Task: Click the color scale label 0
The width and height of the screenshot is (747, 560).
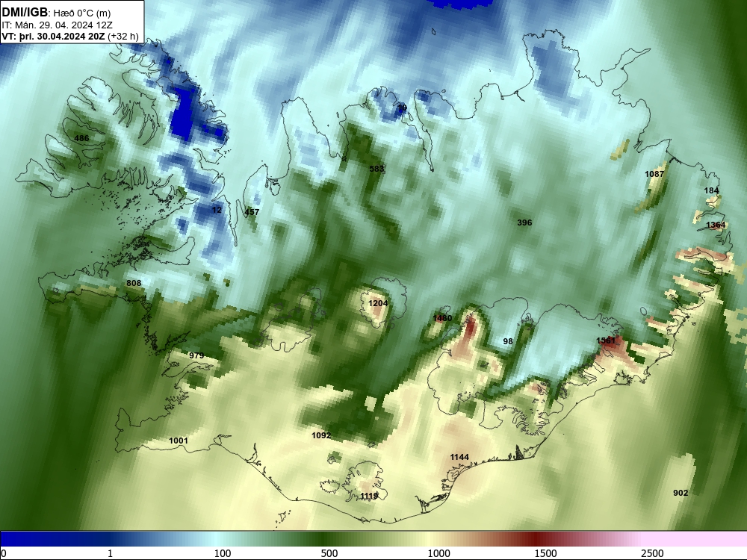Action: point(4,553)
